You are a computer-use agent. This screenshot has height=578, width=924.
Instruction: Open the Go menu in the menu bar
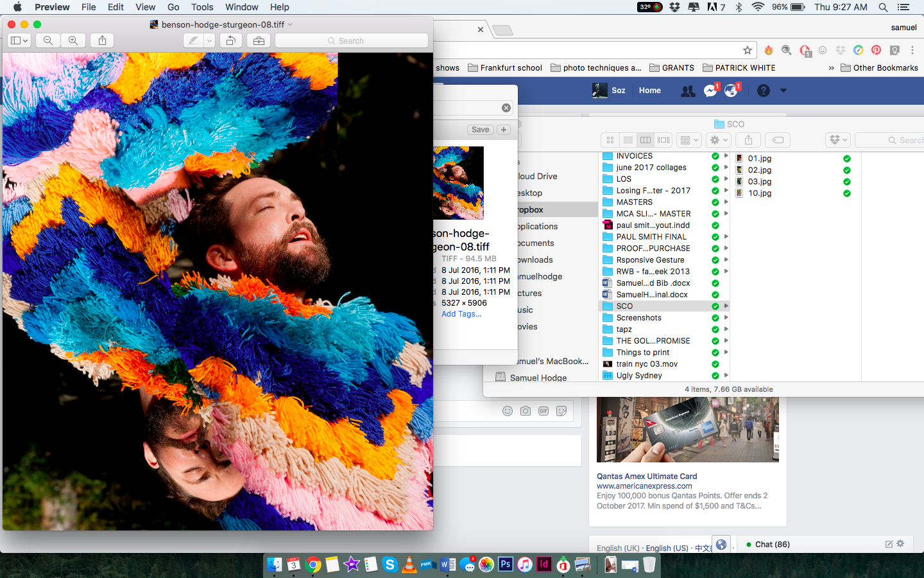(x=173, y=7)
